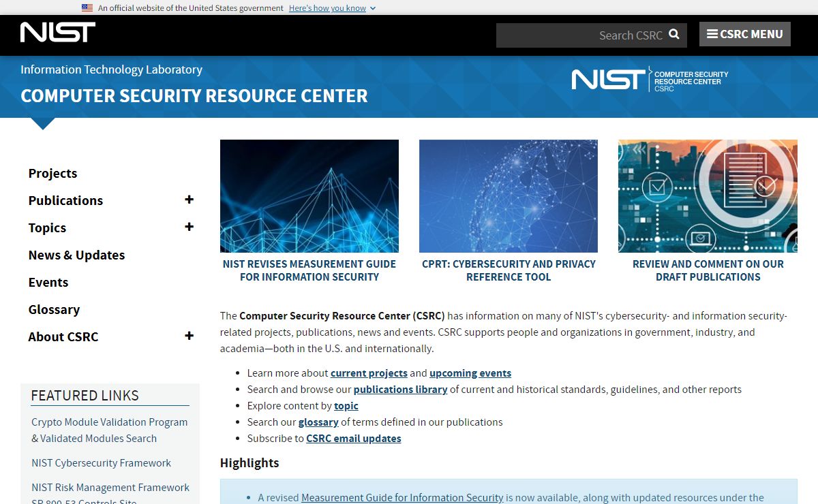Open 'Measurement Guide for Information Security' highlight link
818x504 pixels.
pyautogui.click(x=402, y=498)
